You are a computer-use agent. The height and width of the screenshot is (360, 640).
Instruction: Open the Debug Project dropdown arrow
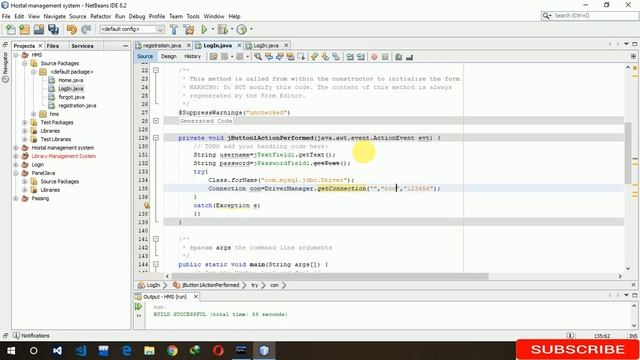232,29
